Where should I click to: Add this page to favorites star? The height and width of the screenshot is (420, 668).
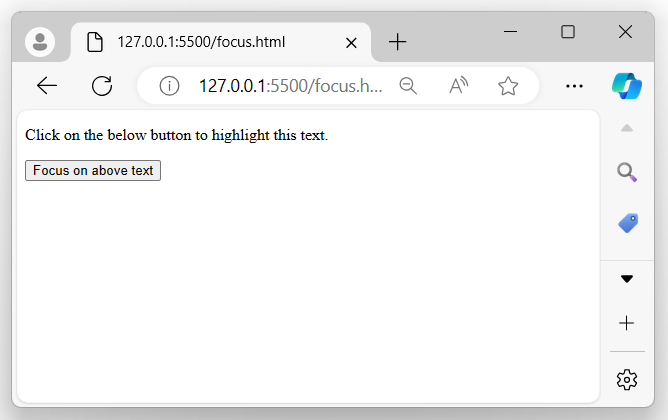508,86
